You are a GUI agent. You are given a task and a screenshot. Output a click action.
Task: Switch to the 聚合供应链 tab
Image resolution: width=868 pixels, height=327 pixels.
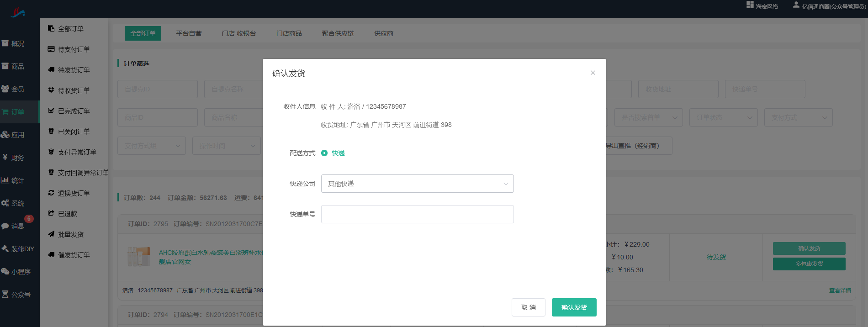tap(338, 33)
